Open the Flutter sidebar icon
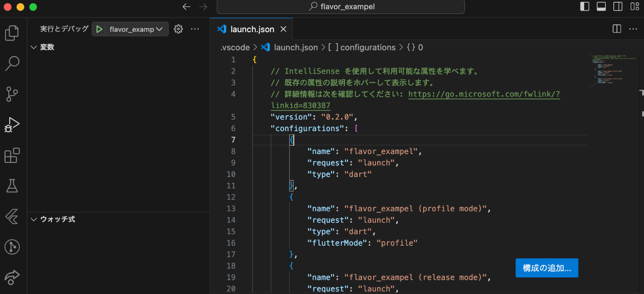Image resolution: width=644 pixels, height=294 pixels. 12,216
